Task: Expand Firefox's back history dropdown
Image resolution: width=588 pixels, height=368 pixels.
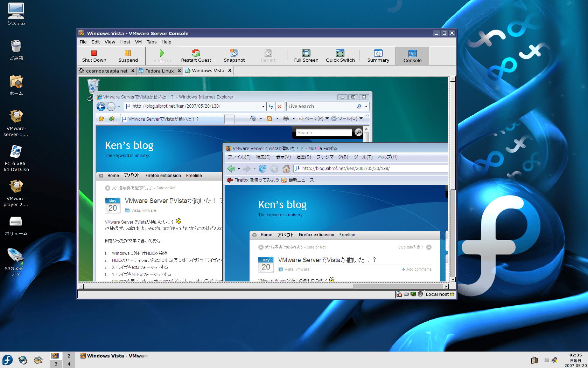Action: 239,169
